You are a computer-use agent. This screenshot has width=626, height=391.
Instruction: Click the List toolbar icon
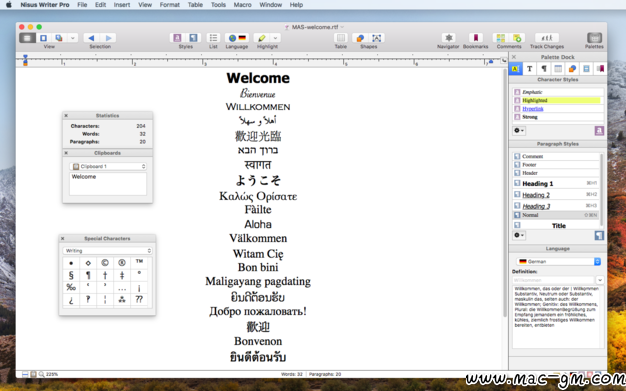click(213, 38)
